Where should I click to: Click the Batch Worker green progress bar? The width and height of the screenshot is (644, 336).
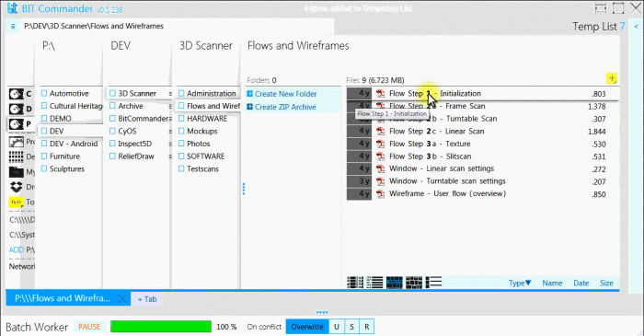click(161, 327)
